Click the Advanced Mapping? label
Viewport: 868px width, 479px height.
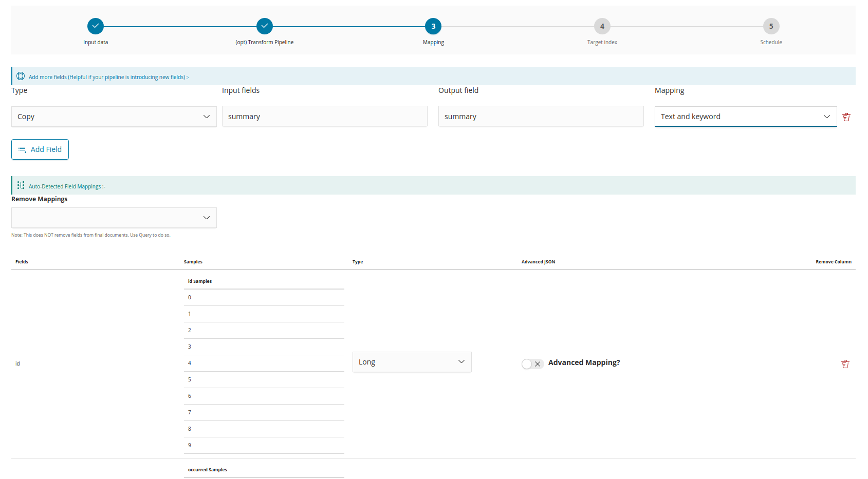pyautogui.click(x=584, y=362)
